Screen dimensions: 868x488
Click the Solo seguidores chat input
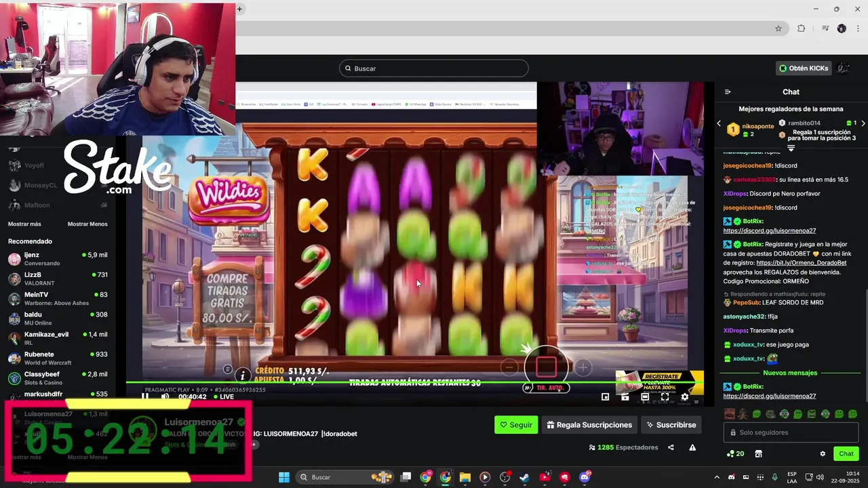[791, 432]
